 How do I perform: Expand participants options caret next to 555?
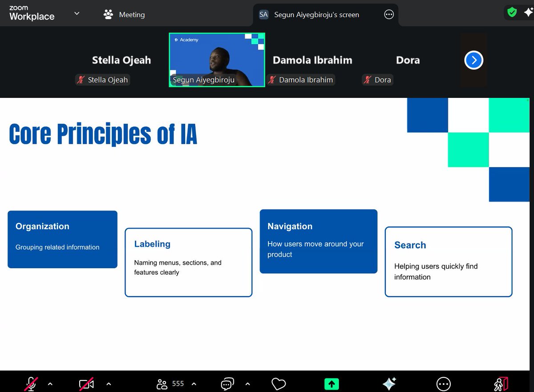pyautogui.click(x=194, y=384)
